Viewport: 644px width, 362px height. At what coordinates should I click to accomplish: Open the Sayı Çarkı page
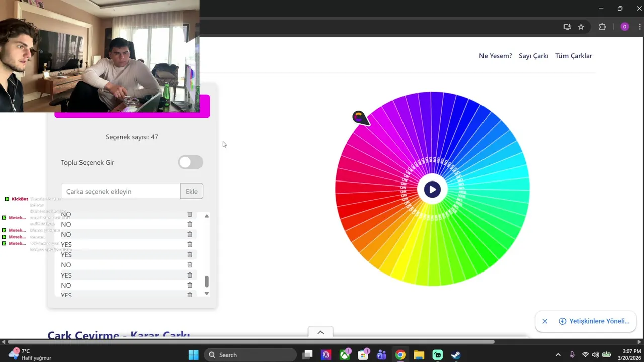[x=534, y=56]
